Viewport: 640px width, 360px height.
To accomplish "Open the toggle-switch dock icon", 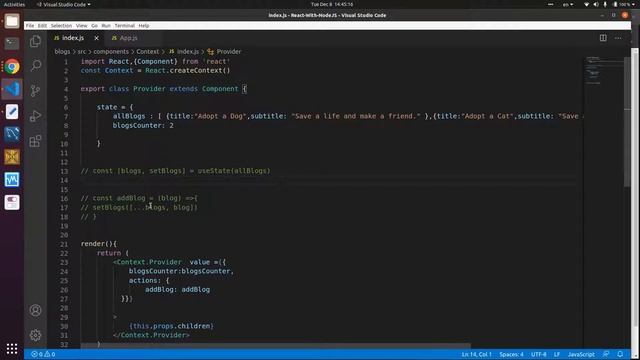I will click(12, 202).
